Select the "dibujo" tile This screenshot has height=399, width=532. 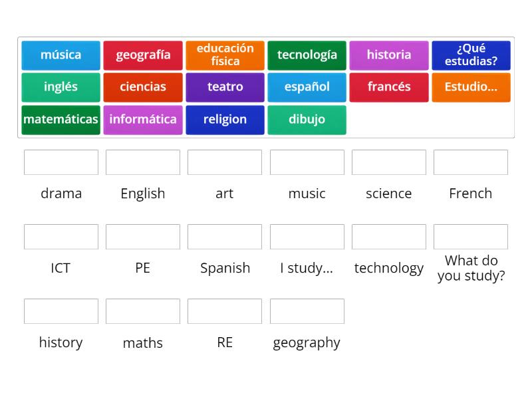[x=307, y=120]
